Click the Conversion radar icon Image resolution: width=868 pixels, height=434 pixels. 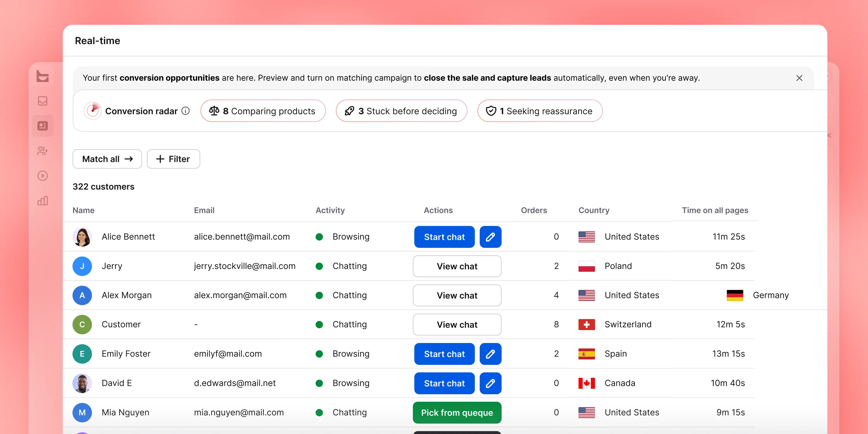pyautogui.click(x=93, y=110)
